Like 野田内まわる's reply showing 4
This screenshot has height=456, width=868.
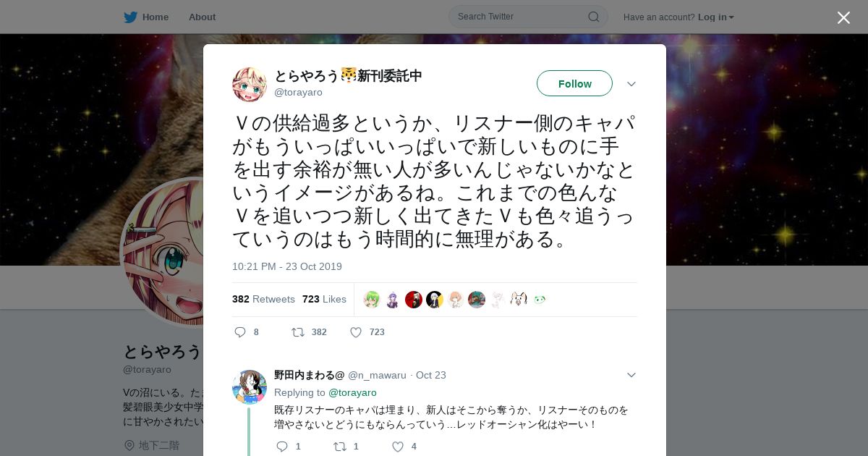pos(397,447)
